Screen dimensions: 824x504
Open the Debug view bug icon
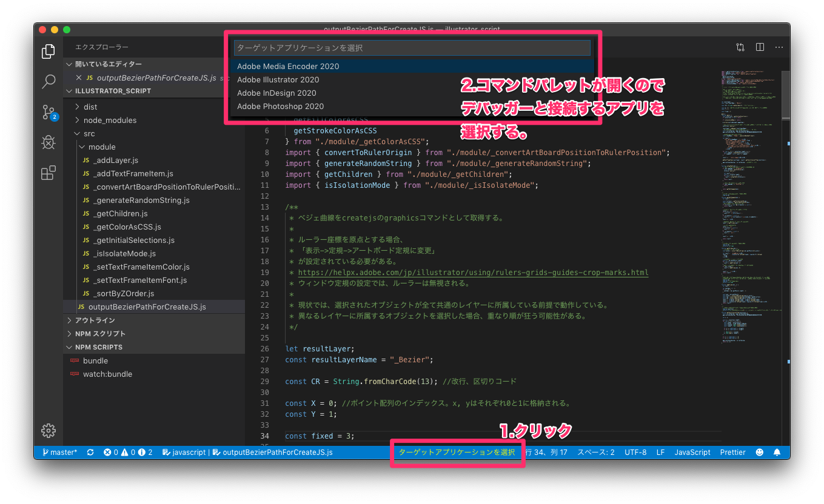[x=49, y=143]
